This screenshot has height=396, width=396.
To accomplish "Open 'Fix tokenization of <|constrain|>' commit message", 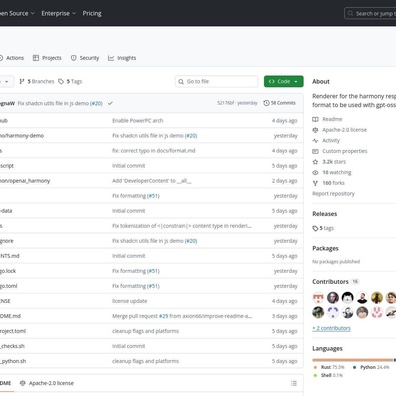I will tap(182, 226).
